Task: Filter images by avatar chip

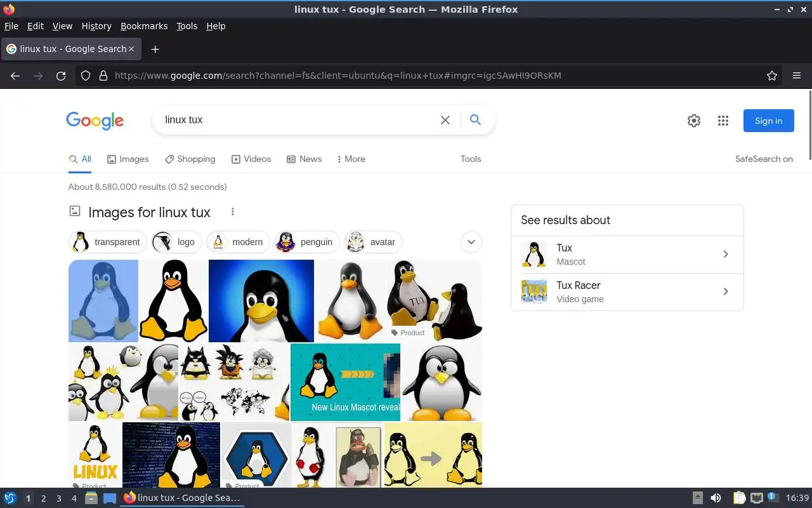Action: point(373,242)
